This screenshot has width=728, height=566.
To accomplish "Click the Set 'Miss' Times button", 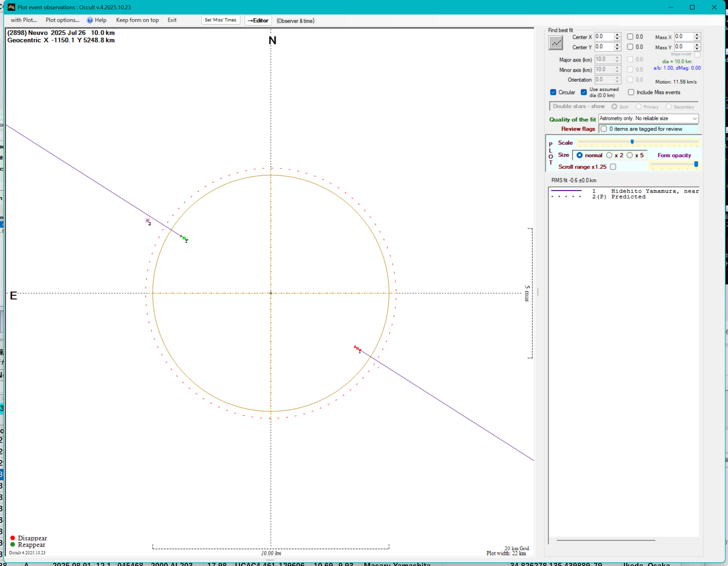I will (220, 20).
